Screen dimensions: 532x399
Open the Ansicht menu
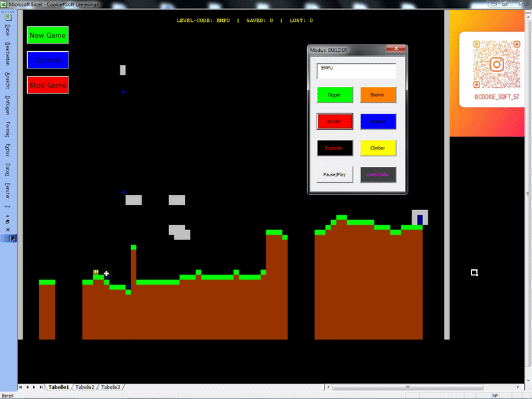point(7,80)
